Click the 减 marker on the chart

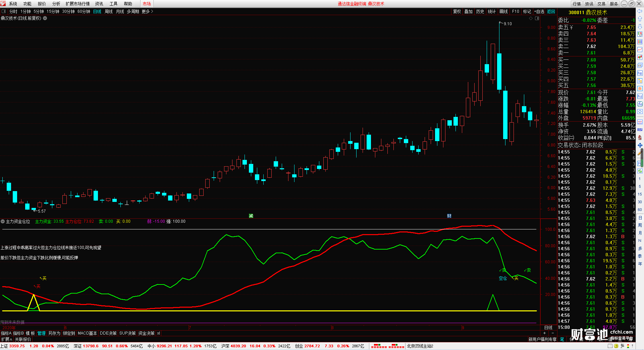(251, 216)
